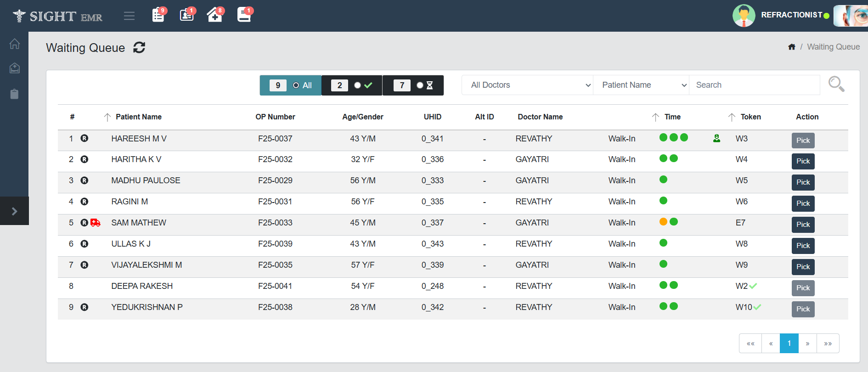Image resolution: width=868 pixels, height=372 pixels.
Task: Toggle the hamburger menu
Action: (130, 16)
